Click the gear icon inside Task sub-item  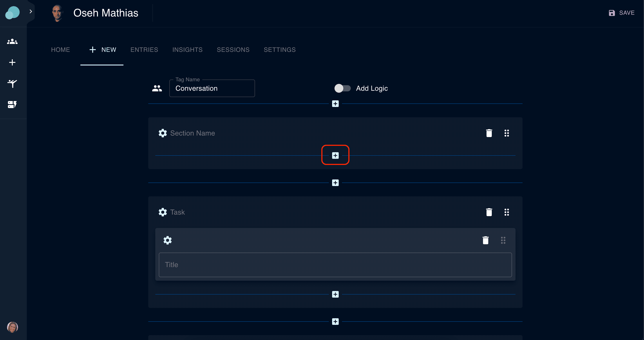click(167, 240)
